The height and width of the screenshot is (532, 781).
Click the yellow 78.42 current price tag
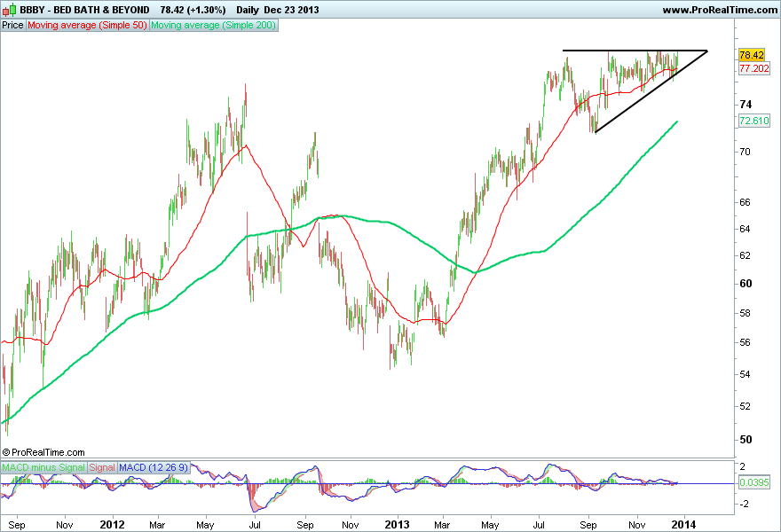point(751,55)
